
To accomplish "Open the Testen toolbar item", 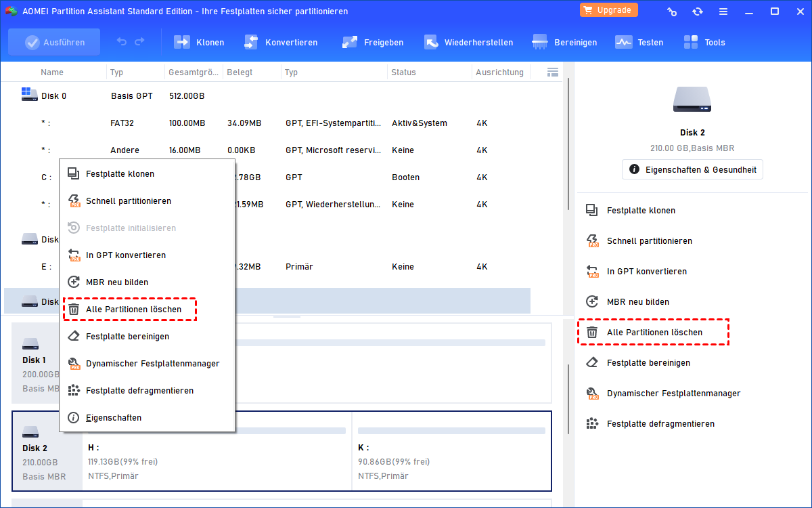I will 639,42.
